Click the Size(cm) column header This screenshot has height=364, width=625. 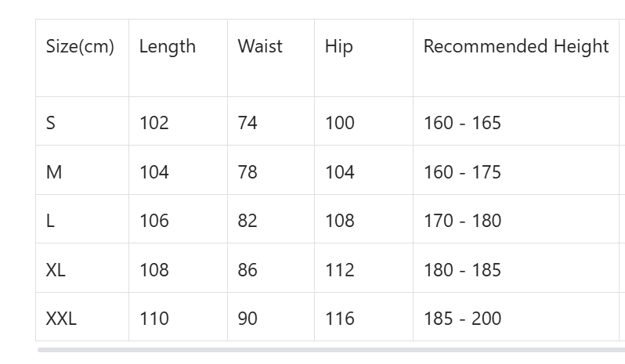click(x=80, y=47)
